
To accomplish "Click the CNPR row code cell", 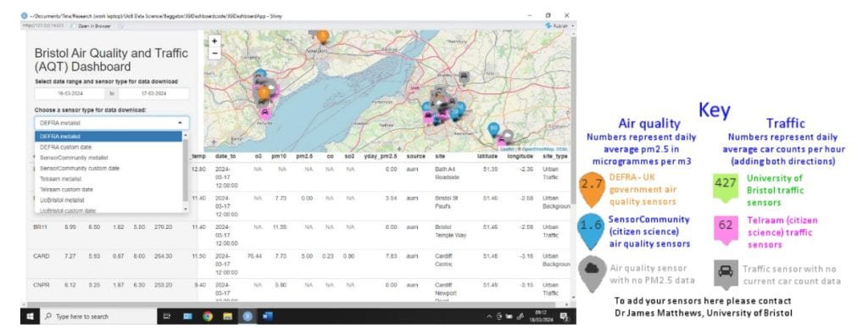I will (41, 285).
